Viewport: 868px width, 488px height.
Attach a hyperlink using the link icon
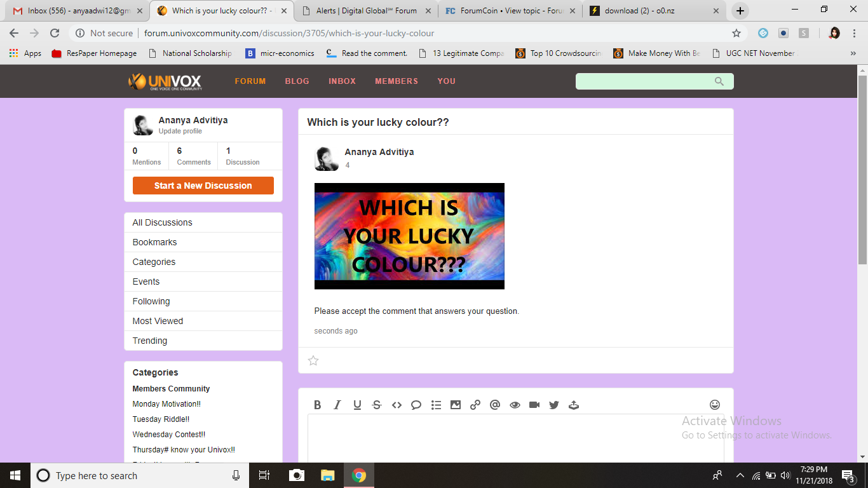click(x=475, y=405)
